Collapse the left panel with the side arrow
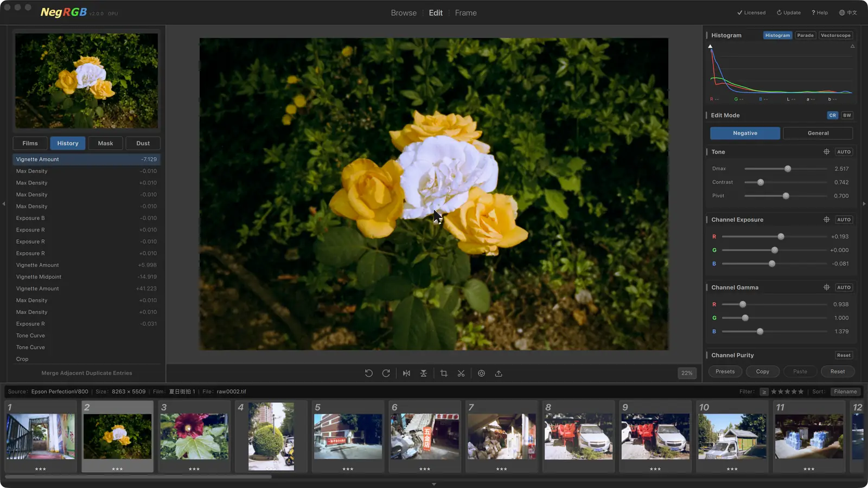 click(4, 204)
